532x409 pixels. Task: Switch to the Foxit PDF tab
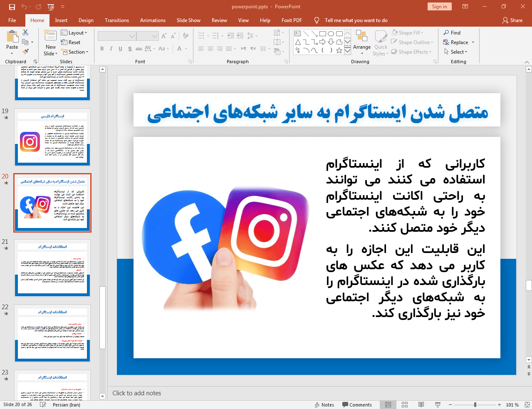coord(292,20)
